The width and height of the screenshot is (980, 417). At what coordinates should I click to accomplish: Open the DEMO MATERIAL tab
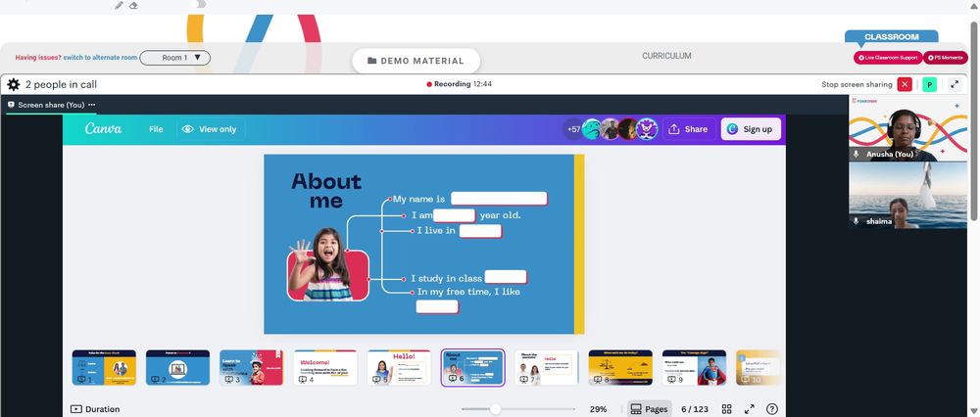(416, 61)
